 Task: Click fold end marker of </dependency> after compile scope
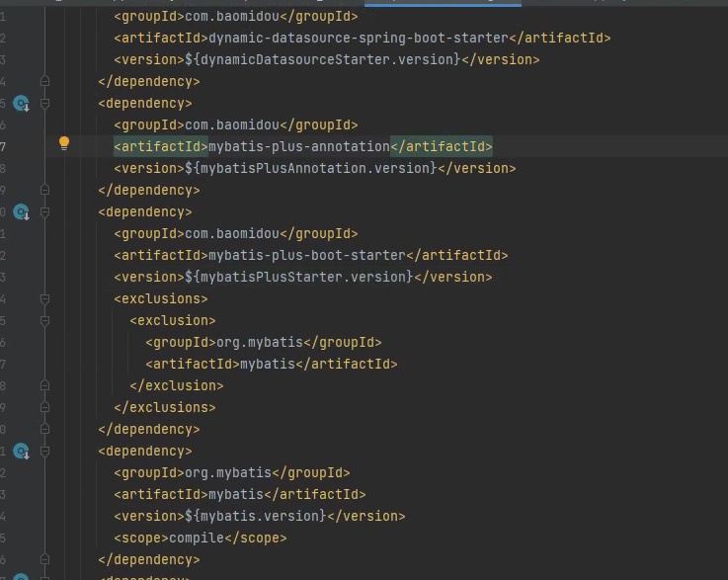(x=45, y=559)
